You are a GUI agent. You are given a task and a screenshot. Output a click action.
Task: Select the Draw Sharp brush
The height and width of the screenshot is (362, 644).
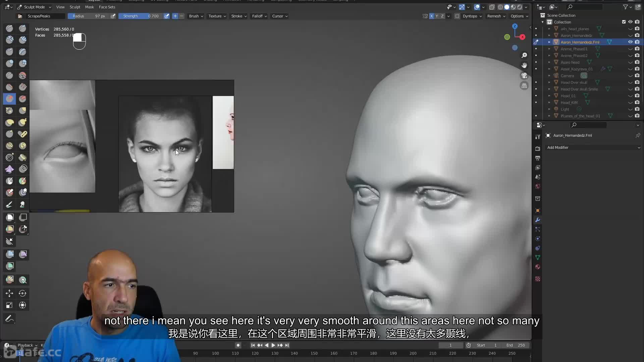(22, 28)
